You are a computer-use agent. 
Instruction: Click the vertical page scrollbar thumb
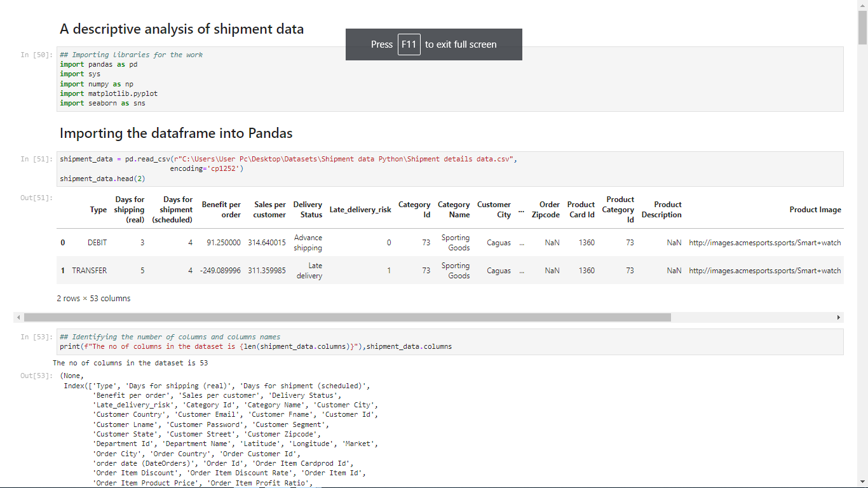click(862, 25)
